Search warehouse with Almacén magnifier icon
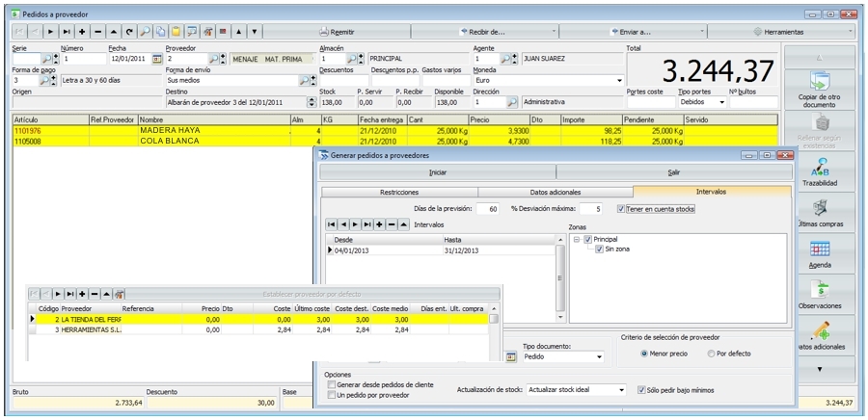The image size is (868, 420). tap(351, 59)
